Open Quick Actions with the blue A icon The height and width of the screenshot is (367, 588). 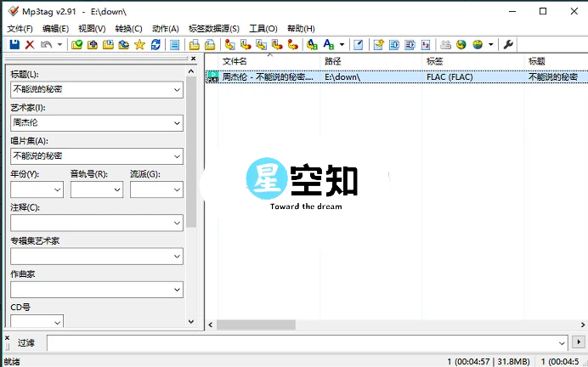coord(329,45)
